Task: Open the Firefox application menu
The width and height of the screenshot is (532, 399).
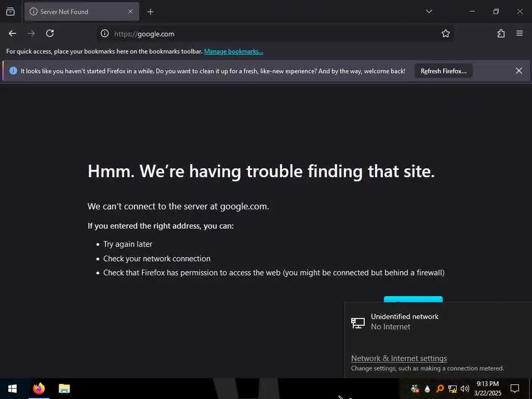Action: [x=520, y=33]
